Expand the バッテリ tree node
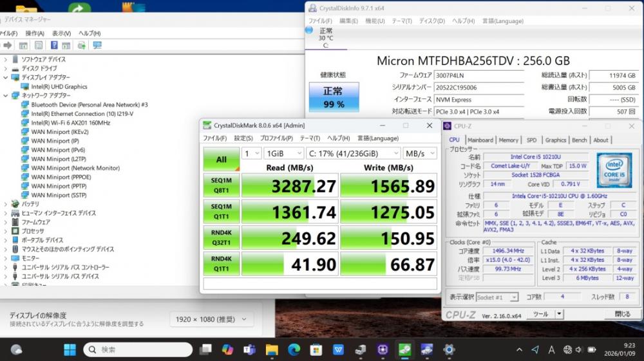644x361 pixels. [x=6, y=204]
